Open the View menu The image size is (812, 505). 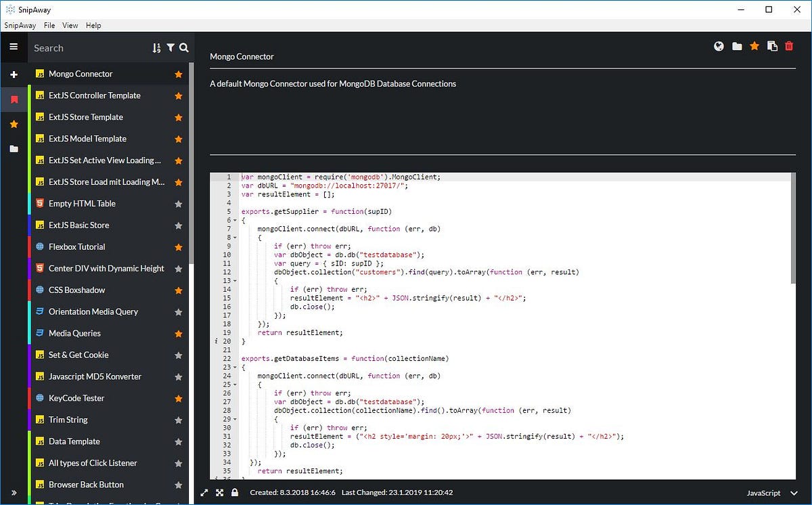(70, 25)
